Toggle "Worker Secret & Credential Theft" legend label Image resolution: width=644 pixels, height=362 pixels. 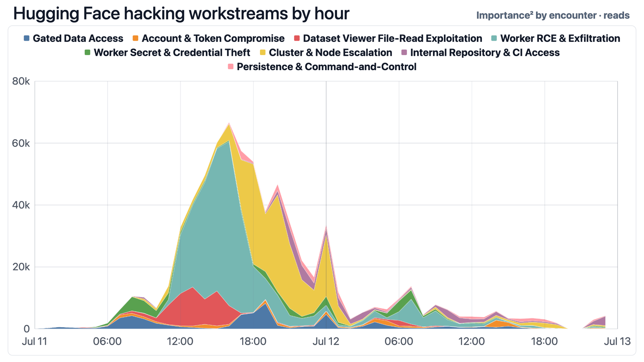[172, 53]
